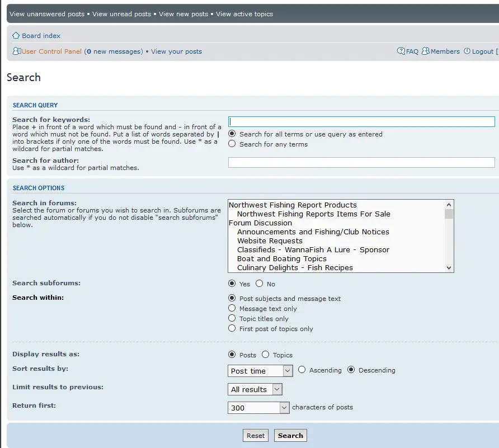Image resolution: width=499 pixels, height=448 pixels.
Task: Click the Members people icon
Action: [x=426, y=51]
